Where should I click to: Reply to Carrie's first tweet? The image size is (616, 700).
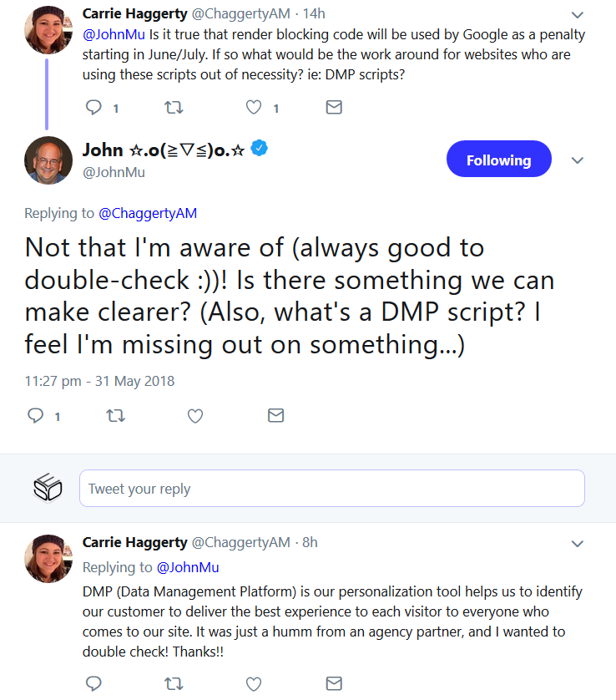pos(94,107)
